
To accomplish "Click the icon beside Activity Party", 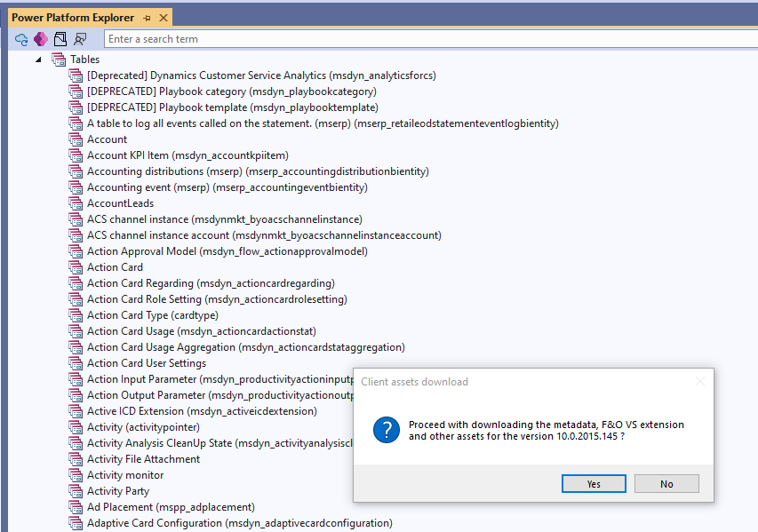I will (76, 491).
